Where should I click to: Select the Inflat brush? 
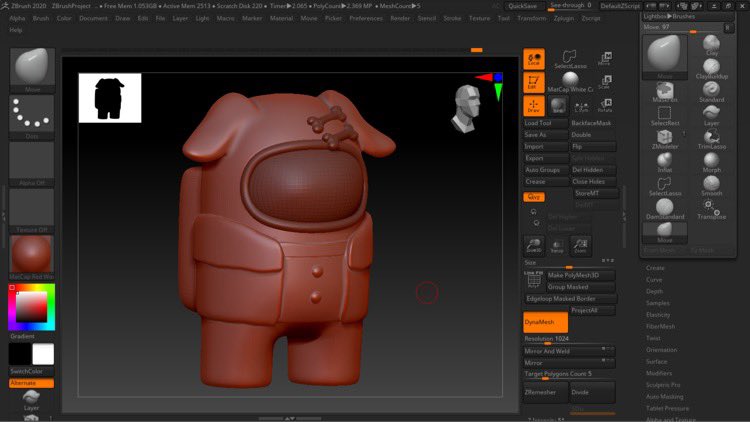click(x=665, y=162)
